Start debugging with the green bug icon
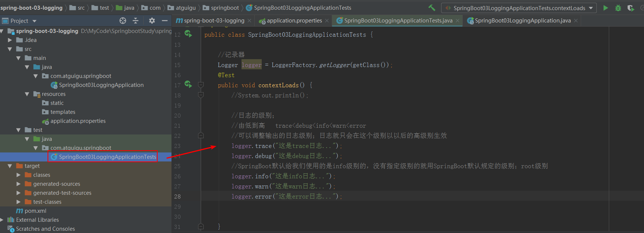The height and width of the screenshot is (233, 644). coord(618,8)
